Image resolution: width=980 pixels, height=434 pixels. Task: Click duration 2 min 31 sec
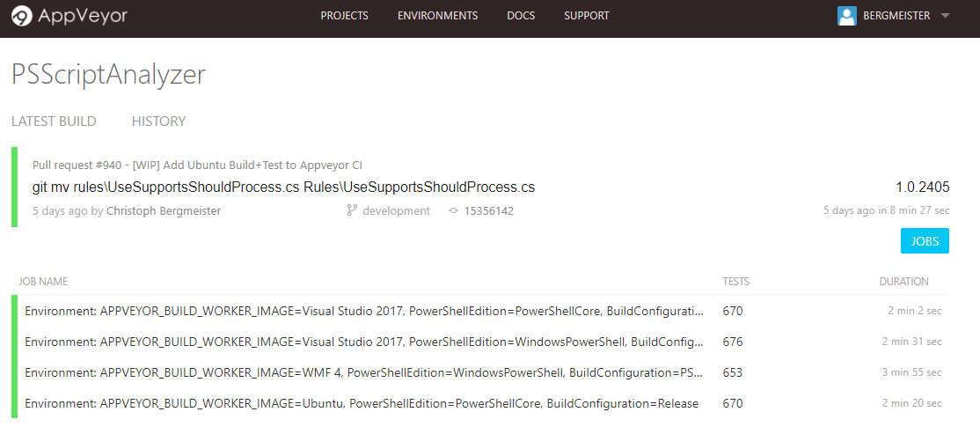912,342
